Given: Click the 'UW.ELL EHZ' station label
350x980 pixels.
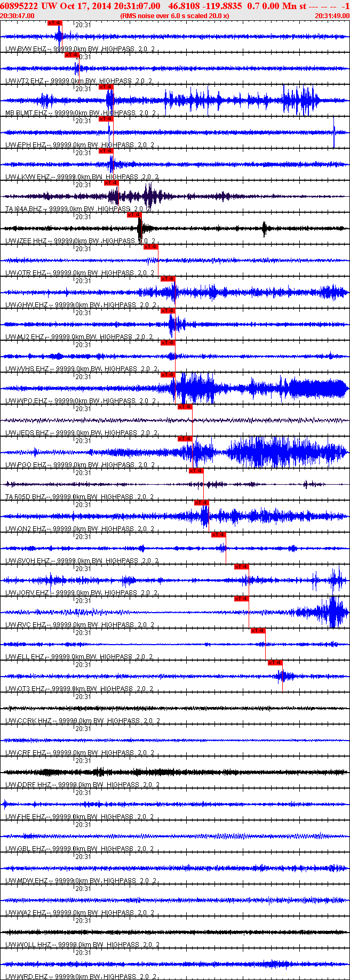Looking at the screenshot, I should coord(25,657).
